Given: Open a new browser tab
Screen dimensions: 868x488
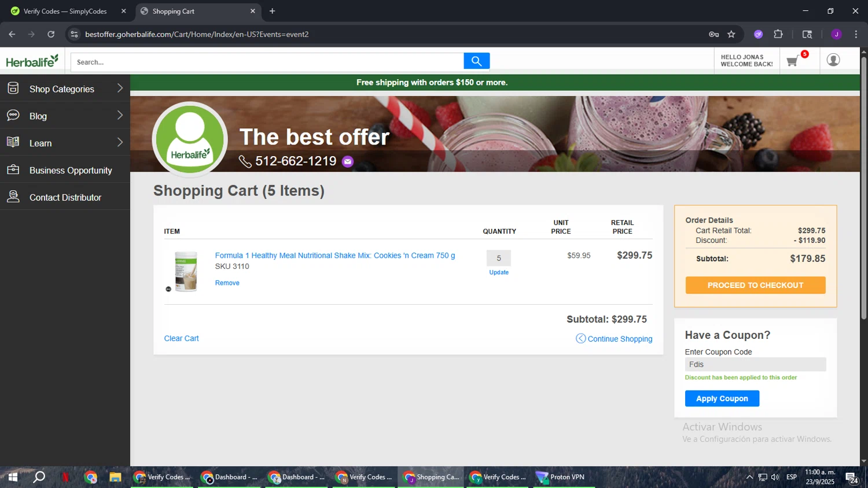Looking at the screenshot, I should pos(273,11).
